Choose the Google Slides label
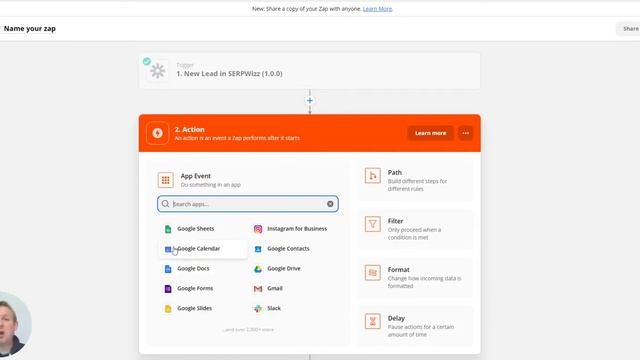Image resolution: width=640 pixels, height=360 pixels. pyautogui.click(x=194, y=308)
